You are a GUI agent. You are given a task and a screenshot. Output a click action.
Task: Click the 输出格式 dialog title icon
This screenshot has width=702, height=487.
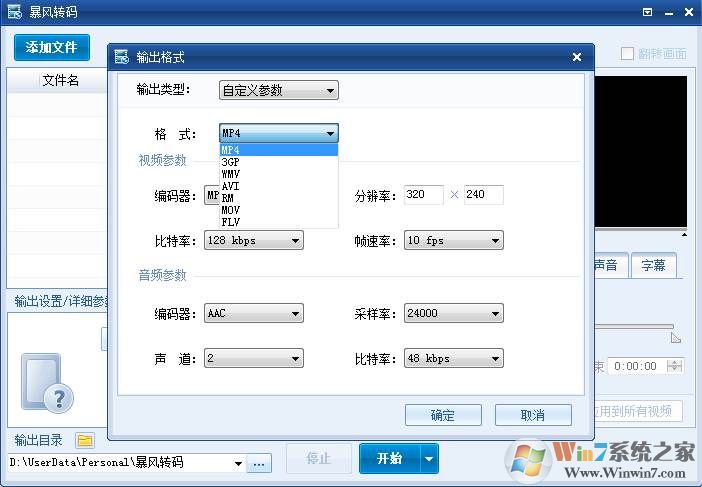[122, 57]
